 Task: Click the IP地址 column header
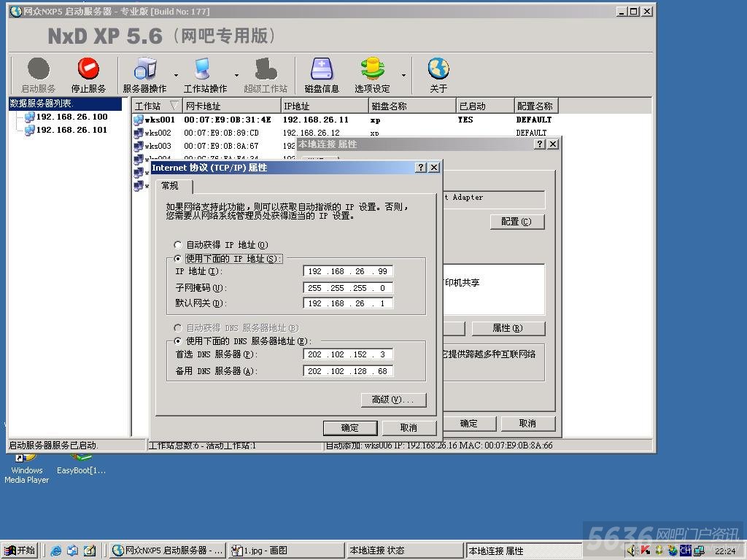pos(325,106)
